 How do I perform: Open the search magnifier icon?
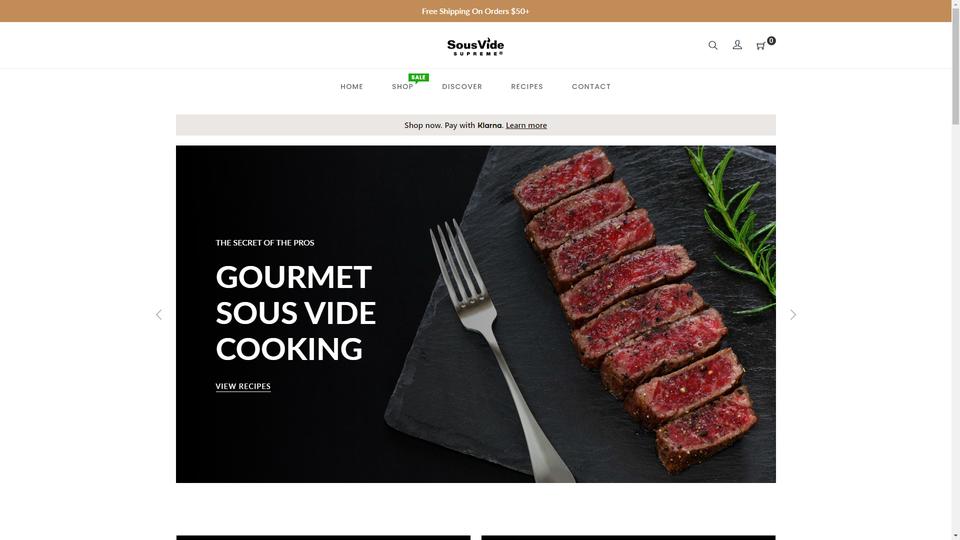click(x=713, y=45)
